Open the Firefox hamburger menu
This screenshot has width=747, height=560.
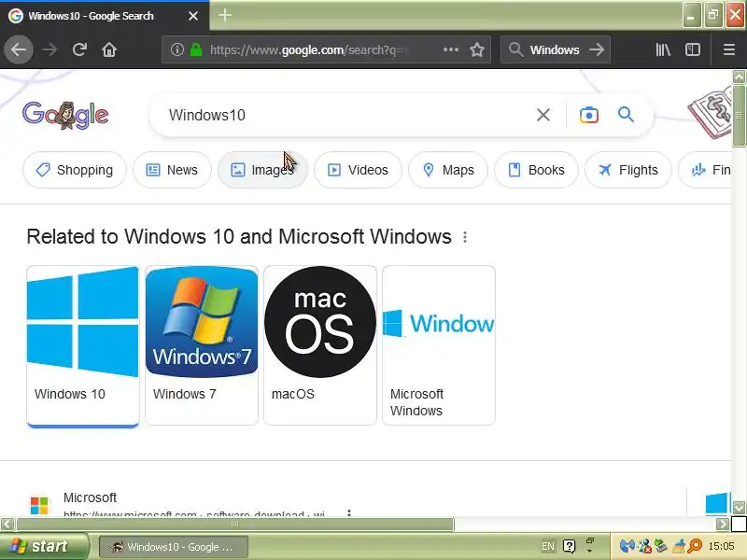pyautogui.click(x=729, y=49)
